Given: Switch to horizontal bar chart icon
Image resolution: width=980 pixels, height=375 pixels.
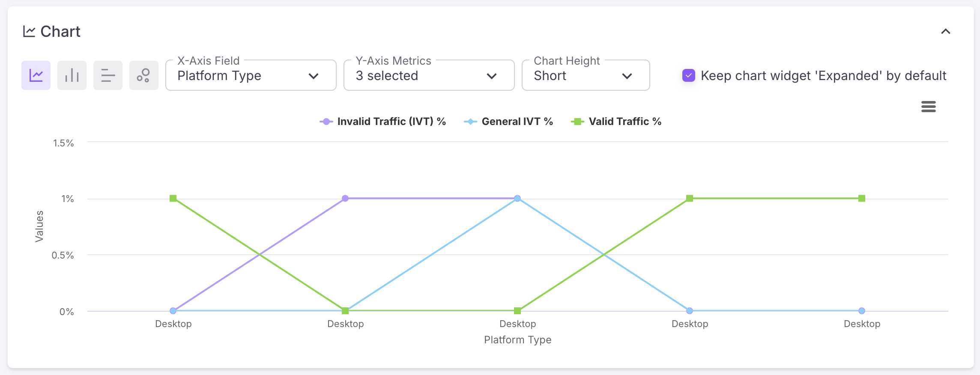Looking at the screenshot, I should [x=108, y=75].
